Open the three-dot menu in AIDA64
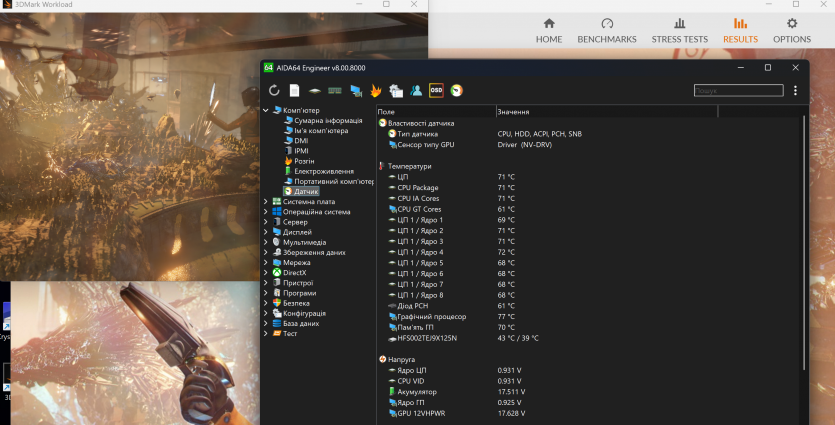The height and width of the screenshot is (425, 835). 795,91
